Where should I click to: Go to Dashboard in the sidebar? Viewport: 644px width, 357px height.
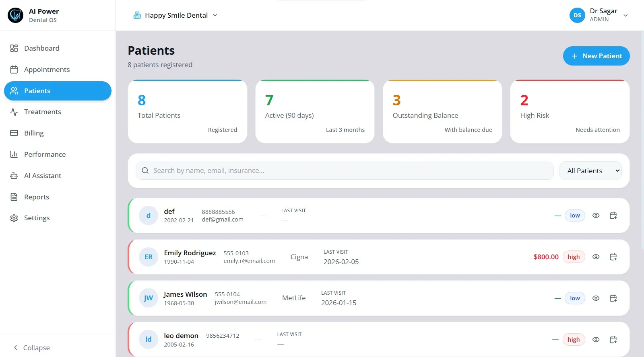pos(58,48)
